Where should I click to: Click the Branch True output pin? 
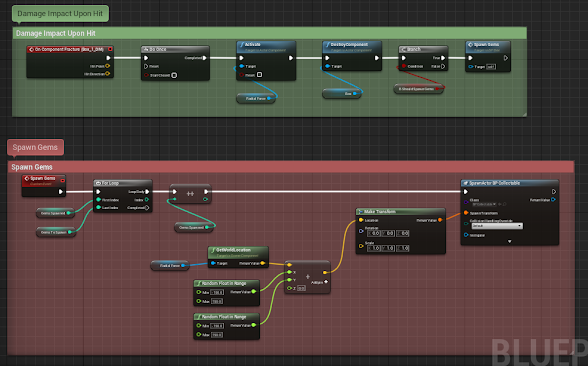pos(443,58)
